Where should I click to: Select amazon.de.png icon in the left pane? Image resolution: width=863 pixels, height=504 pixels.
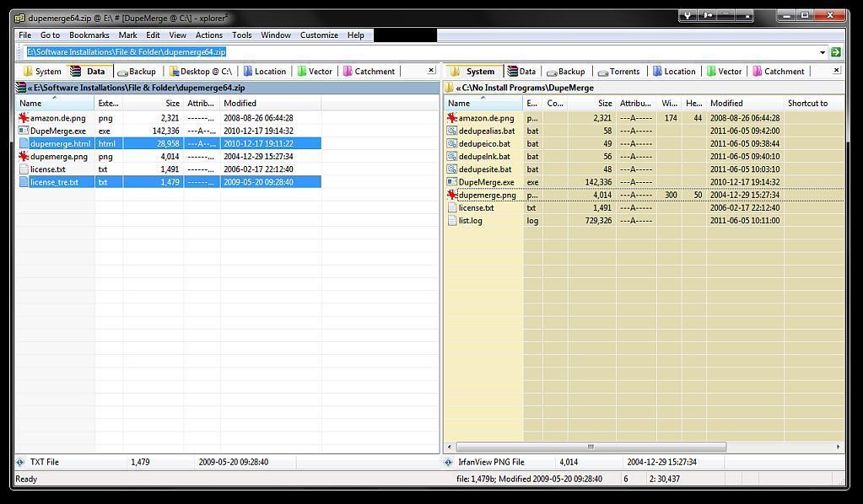tap(24, 118)
